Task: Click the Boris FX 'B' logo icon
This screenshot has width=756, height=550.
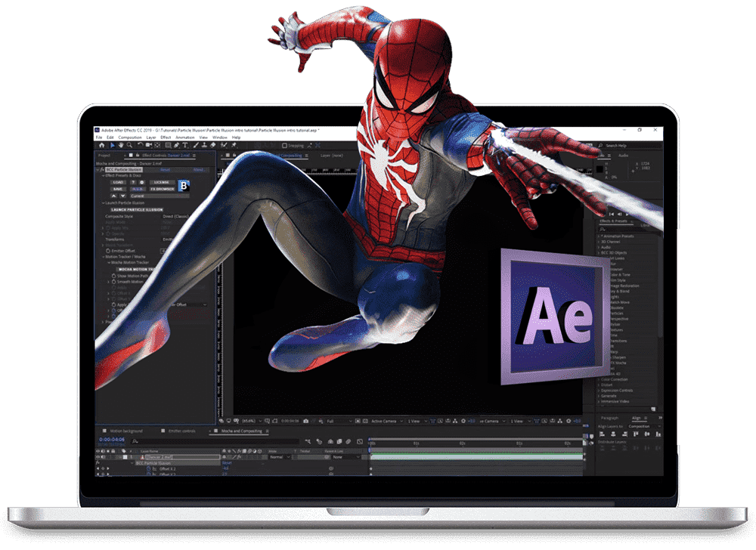Action: tap(183, 185)
